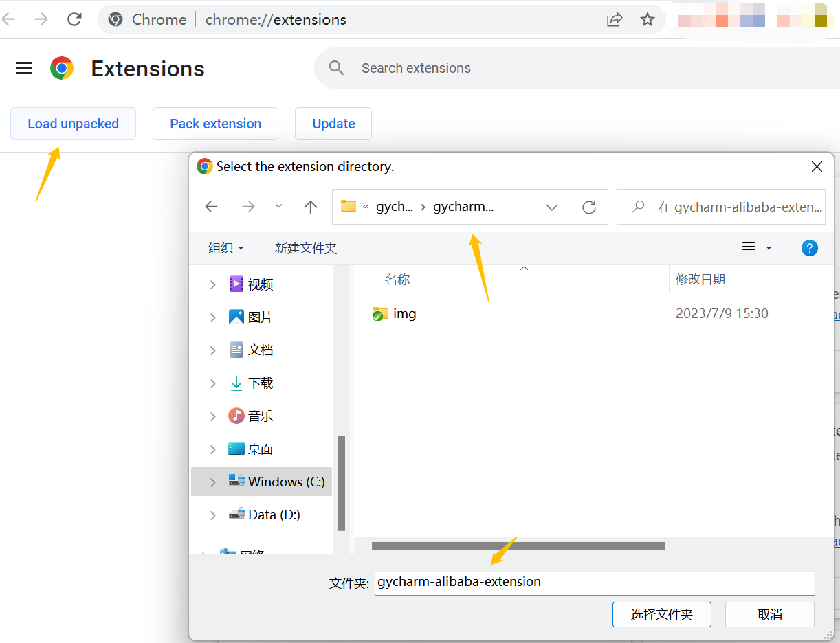Go up one folder level in dialog
This screenshot has width=840, height=643.
click(311, 207)
